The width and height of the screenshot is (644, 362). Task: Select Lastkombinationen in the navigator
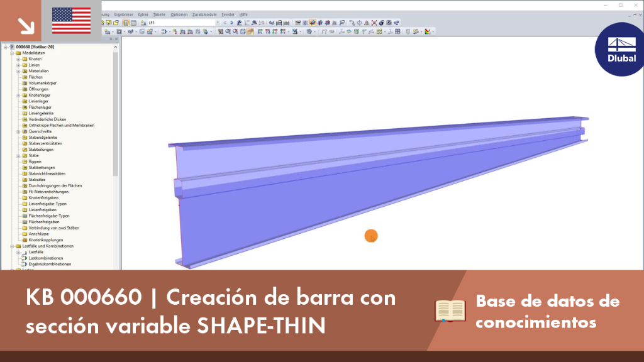(x=45, y=258)
